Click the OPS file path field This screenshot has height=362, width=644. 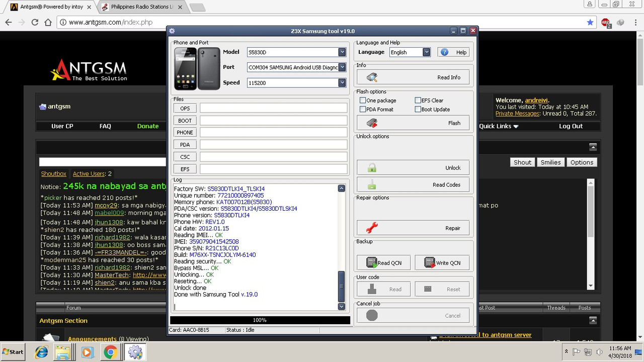[273, 109]
